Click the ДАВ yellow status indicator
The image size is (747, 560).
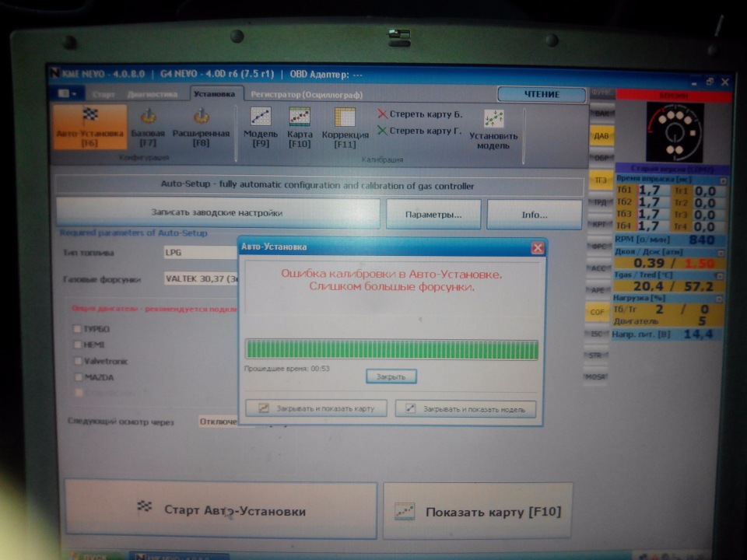coord(601,136)
